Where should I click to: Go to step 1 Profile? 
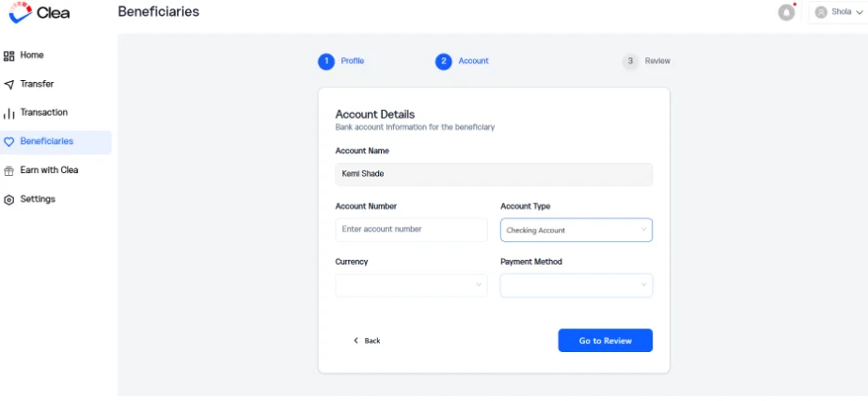tap(341, 61)
